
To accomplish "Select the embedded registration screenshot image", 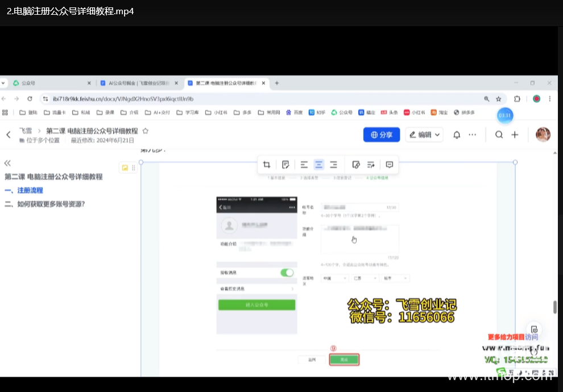I will pyautogui.click(x=328, y=270).
